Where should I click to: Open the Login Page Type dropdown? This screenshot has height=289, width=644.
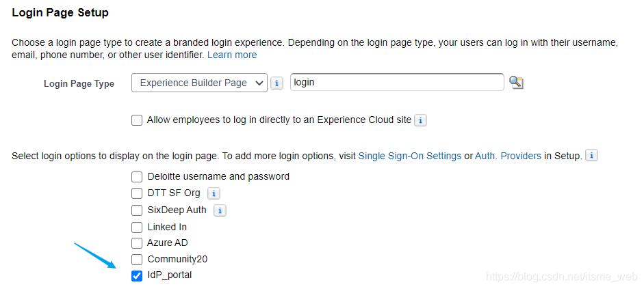(x=199, y=83)
